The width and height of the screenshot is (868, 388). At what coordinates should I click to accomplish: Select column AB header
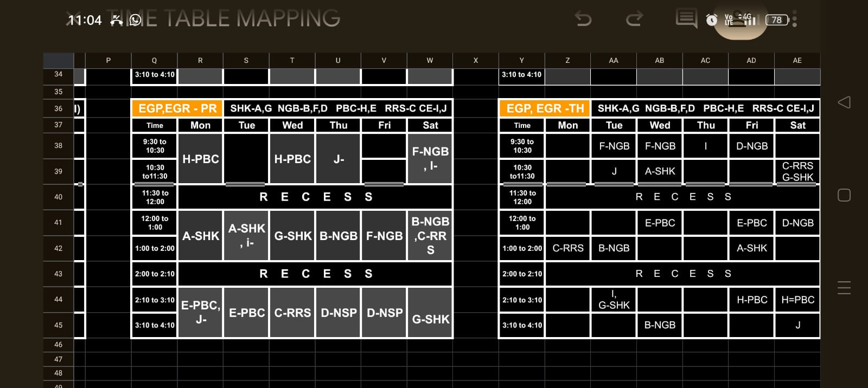coord(660,61)
